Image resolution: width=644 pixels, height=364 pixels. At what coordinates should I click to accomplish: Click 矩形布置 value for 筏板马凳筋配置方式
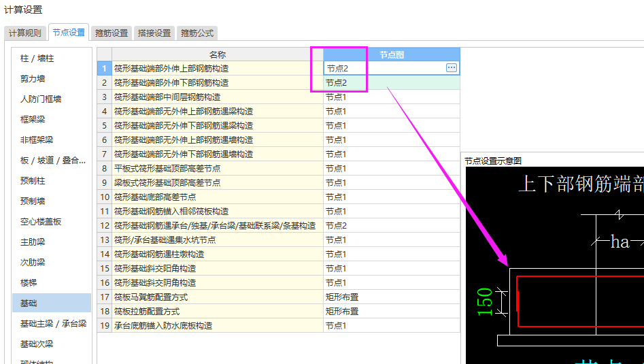[392, 297]
